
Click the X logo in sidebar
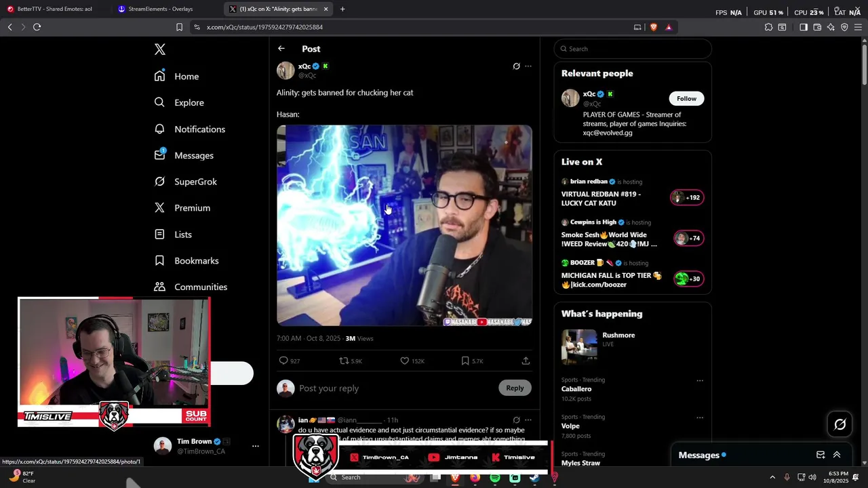pyautogui.click(x=160, y=49)
